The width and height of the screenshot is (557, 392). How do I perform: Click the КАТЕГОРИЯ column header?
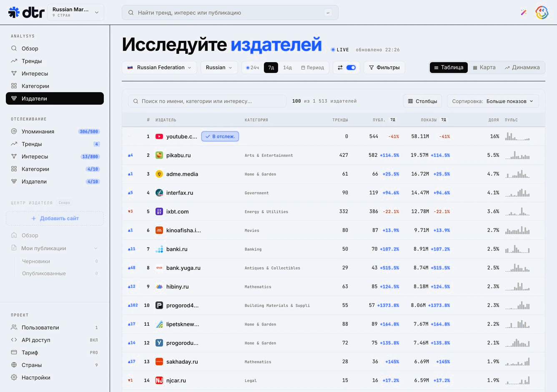click(256, 120)
